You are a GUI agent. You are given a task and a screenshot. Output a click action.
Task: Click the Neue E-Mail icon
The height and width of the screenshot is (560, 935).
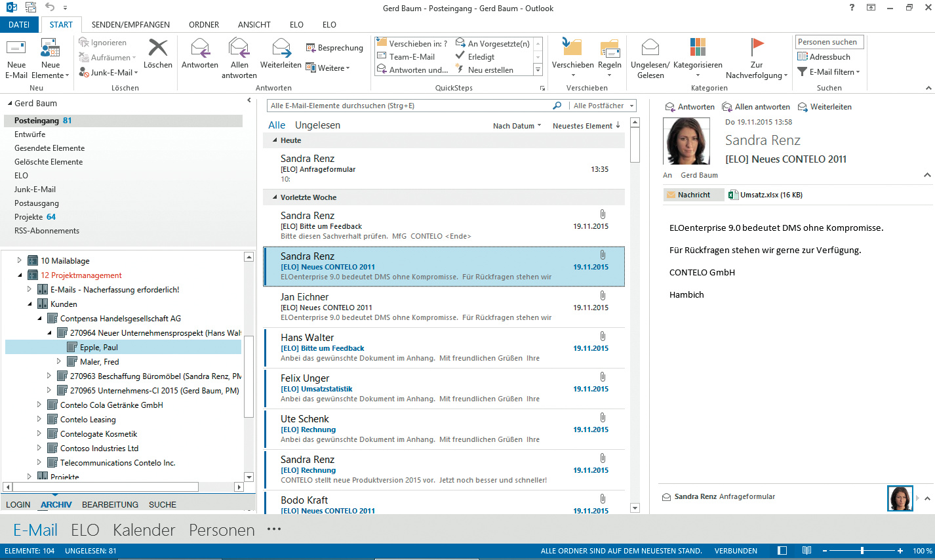16,49
